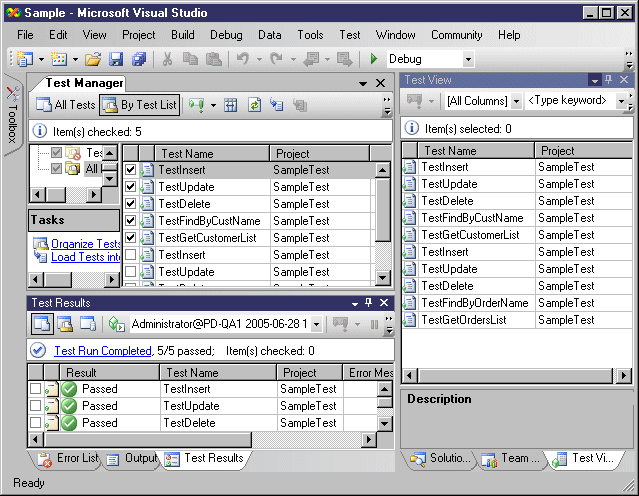639x496 pixels.
Task: Open Test Results window position dropdown
Action: (355, 303)
